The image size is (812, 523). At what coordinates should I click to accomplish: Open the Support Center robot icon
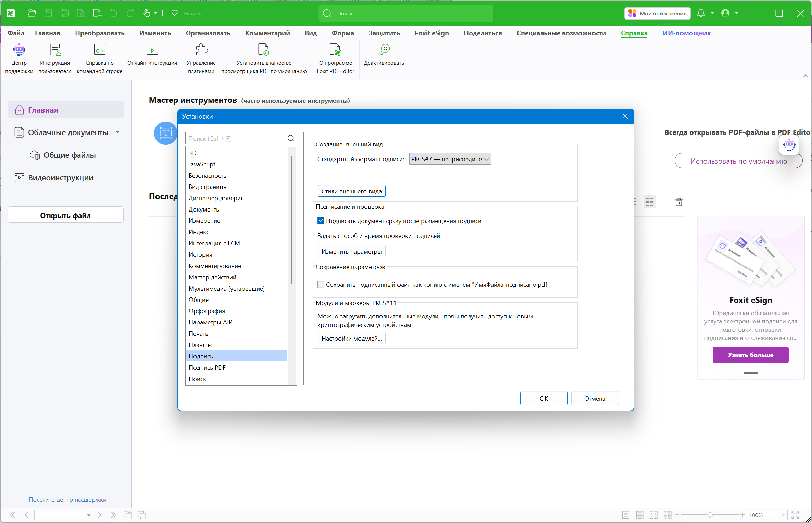19,50
